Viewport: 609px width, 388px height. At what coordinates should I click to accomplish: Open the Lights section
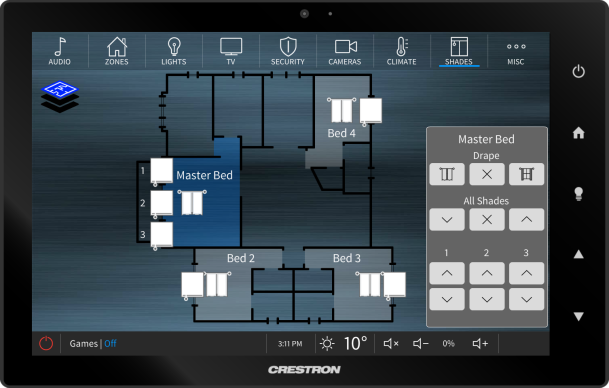click(x=174, y=51)
